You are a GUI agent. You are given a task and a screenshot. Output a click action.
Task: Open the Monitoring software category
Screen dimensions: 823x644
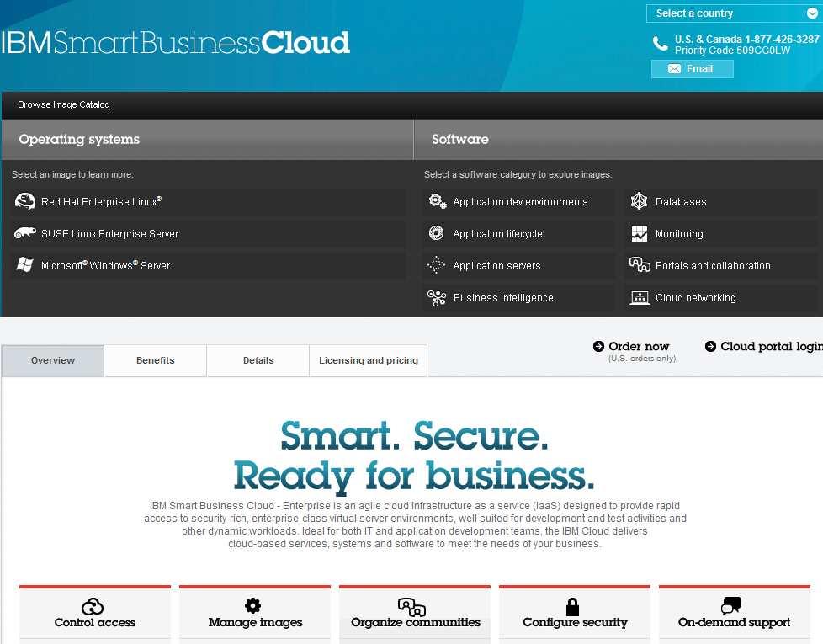721,233
